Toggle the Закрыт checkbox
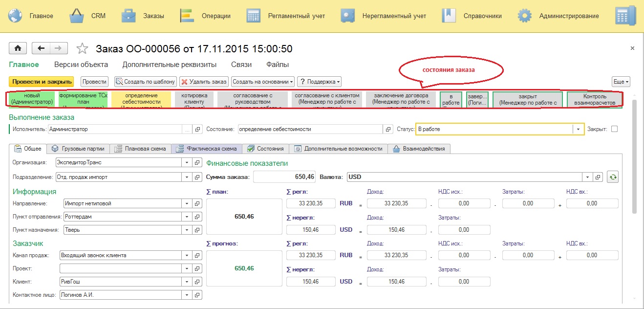The height and width of the screenshot is (309, 644). [x=615, y=129]
